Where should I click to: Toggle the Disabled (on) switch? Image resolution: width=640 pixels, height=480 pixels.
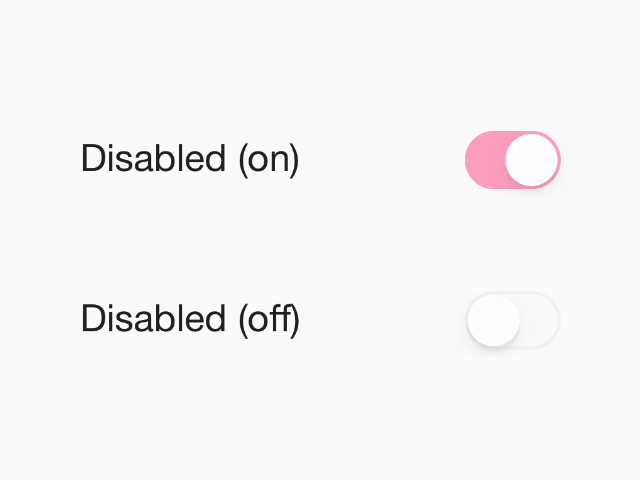click(x=512, y=160)
